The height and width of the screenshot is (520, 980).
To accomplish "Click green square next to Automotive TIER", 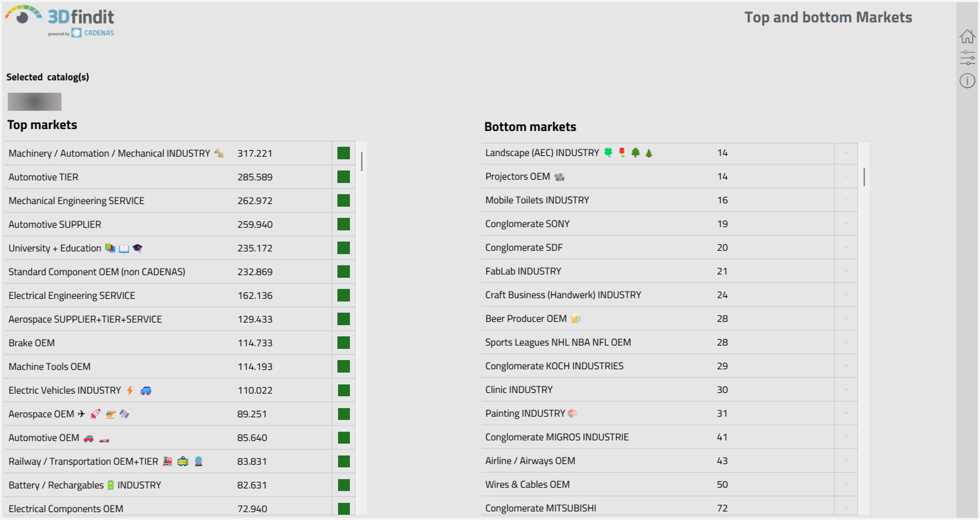I will click(343, 177).
